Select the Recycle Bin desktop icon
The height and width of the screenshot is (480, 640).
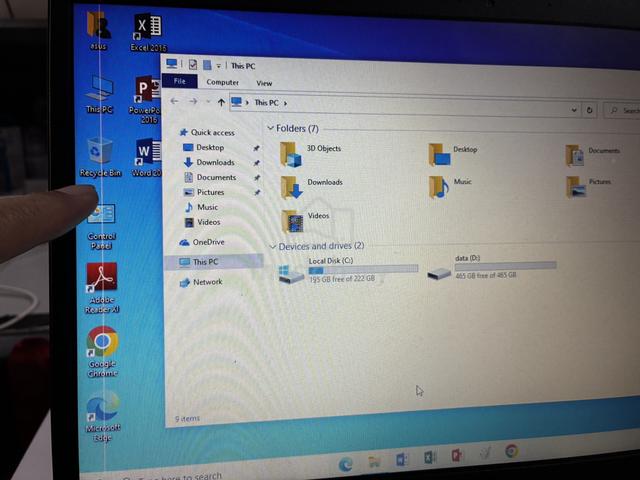tap(100, 157)
